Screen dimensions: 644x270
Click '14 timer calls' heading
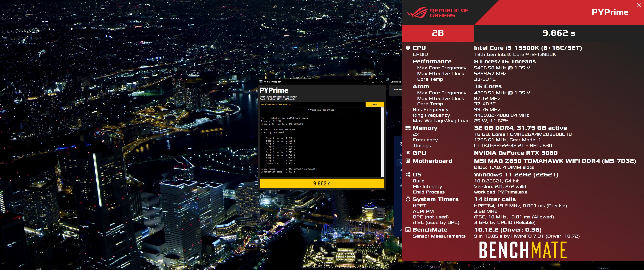point(494,199)
